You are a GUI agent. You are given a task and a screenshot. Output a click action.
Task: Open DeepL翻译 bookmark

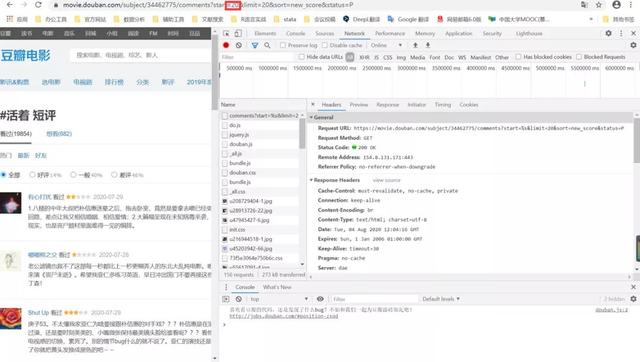click(x=361, y=19)
